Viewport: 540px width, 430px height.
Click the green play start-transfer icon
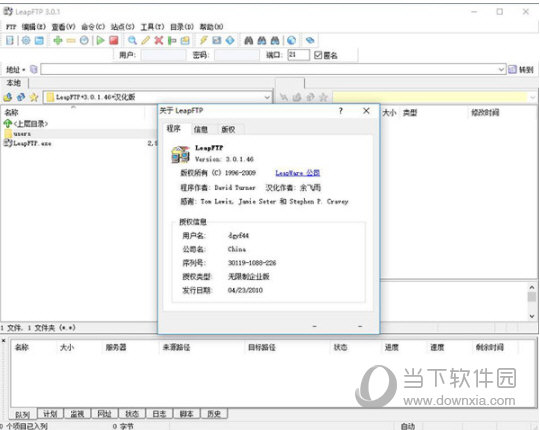[x=101, y=40]
